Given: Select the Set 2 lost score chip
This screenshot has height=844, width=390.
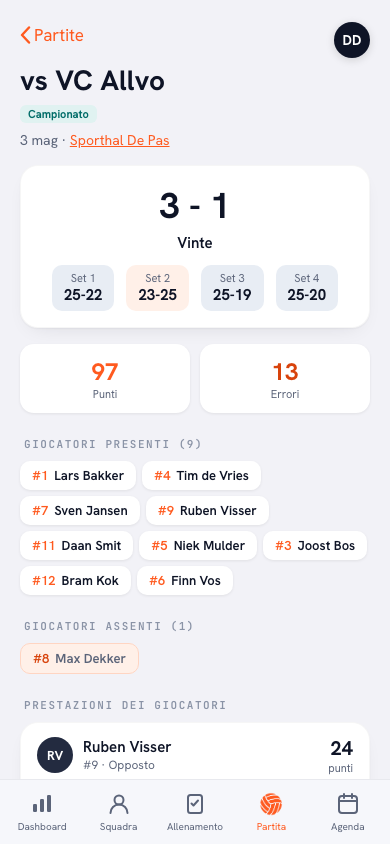Looking at the screenshot, I should click(x=158, y=288).
